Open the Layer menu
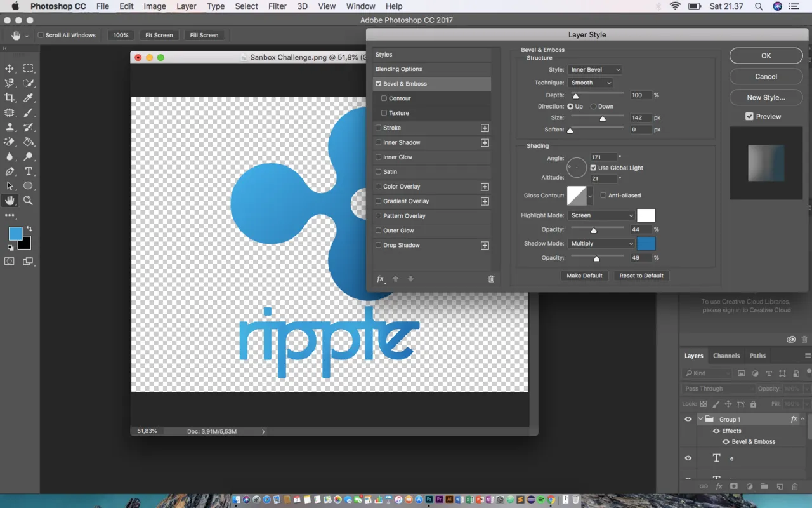 (x=186, y=6)
